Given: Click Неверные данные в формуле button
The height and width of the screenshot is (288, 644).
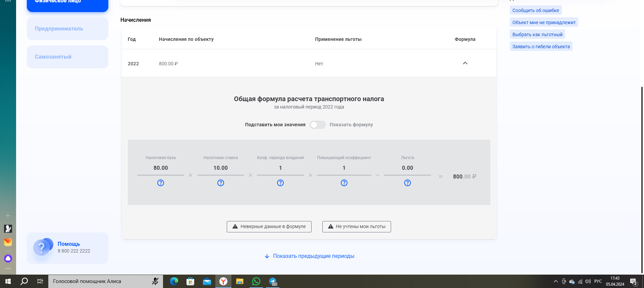Looking at the screenshot, I should (x=269, y=227).
